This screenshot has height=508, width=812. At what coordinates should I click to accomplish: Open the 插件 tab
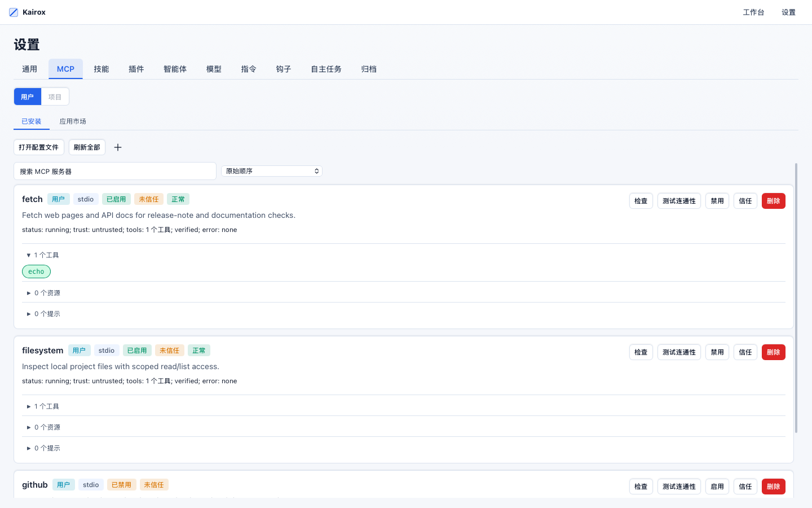(x=136, y=69)
